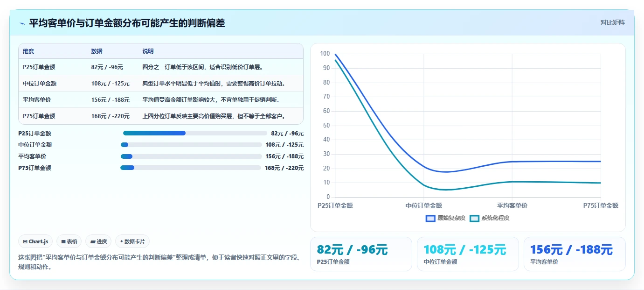The width and height of the screenshot is (644, 290).
Task: Select the 数据卡片 tag chip
Action: click(132, 241)
